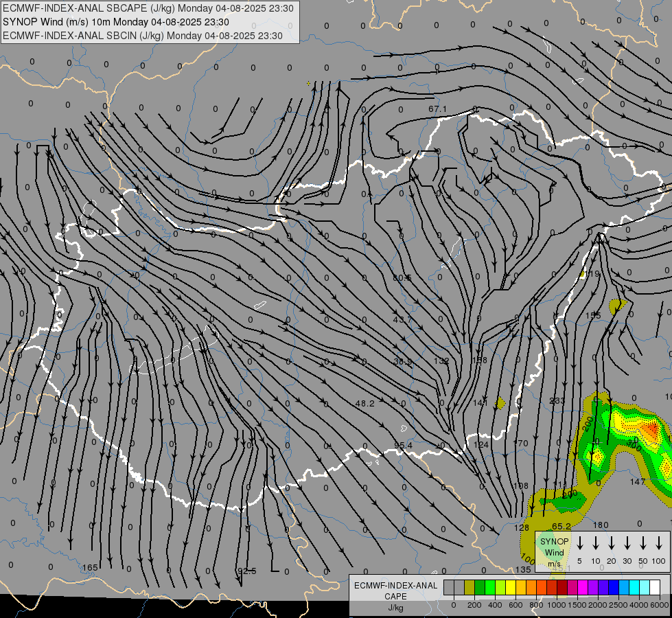
Task: Click the wind arrow above the 10 label
Action: [x=596, y=543]
